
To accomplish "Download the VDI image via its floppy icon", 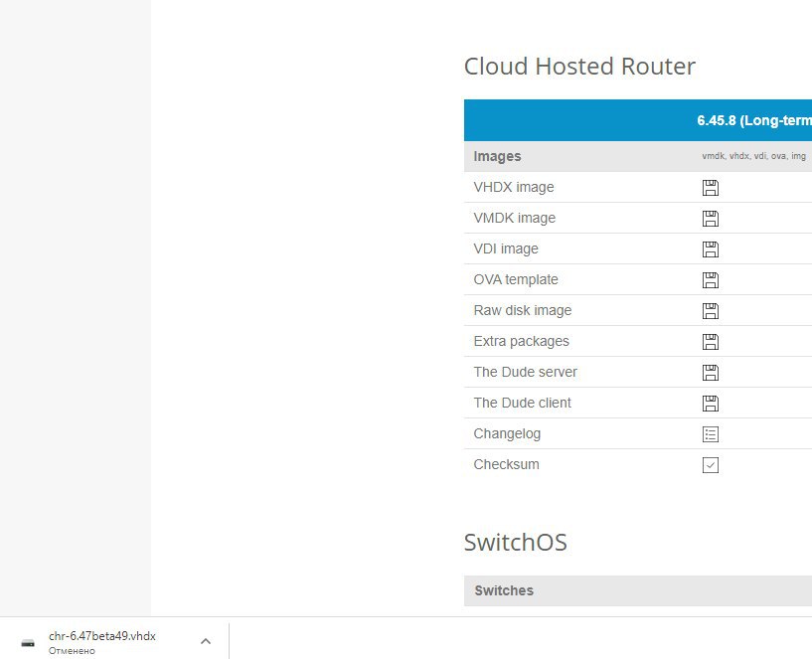I will point(710,249).
